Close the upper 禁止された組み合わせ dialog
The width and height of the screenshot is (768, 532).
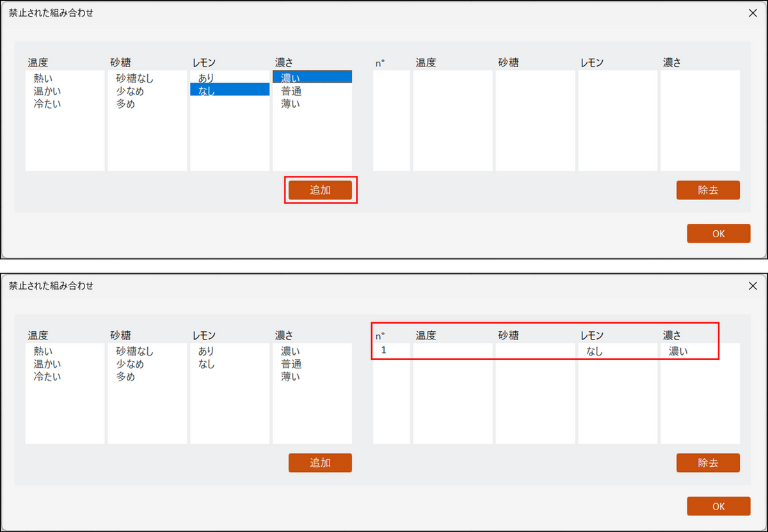[x=753, y=12]
